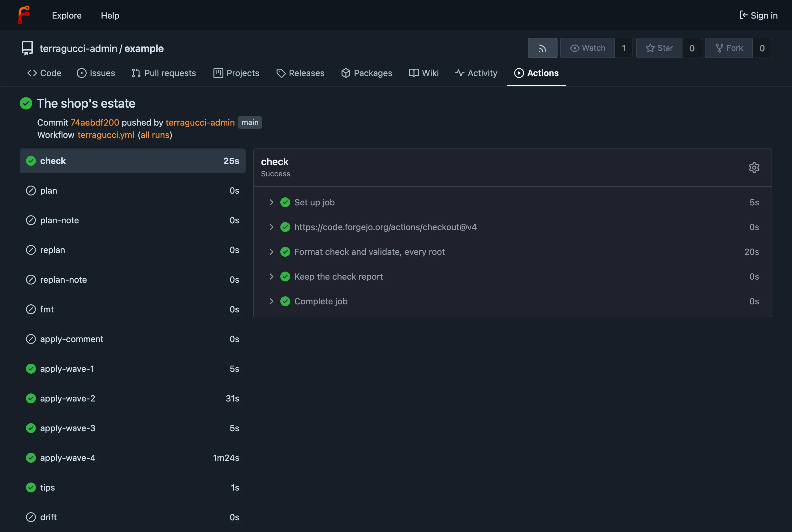This screenshot has height=532, width=792.
Task: Expand the Format check and validate step
Action: 271,252
